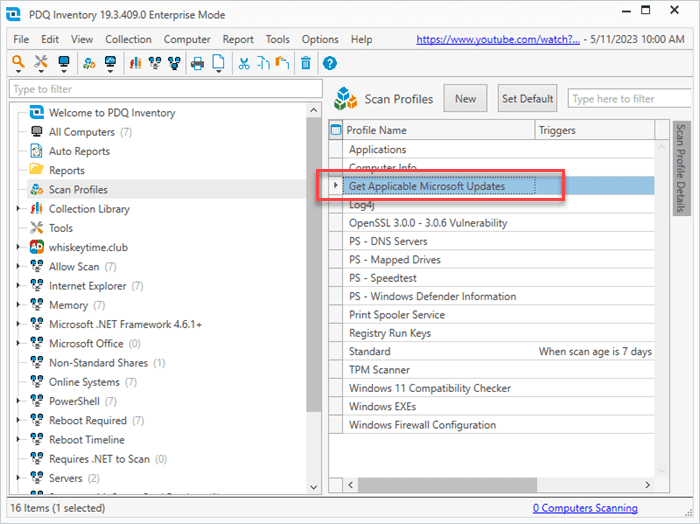The image size is (700, 524).
Task: Open the youtube.com/watch link
Action: pos(498,39)
